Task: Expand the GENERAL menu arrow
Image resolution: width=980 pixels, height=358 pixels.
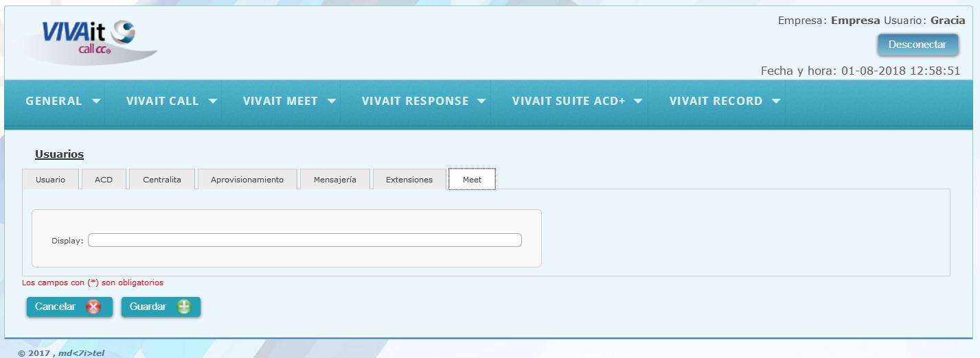Action: (96, 101)
